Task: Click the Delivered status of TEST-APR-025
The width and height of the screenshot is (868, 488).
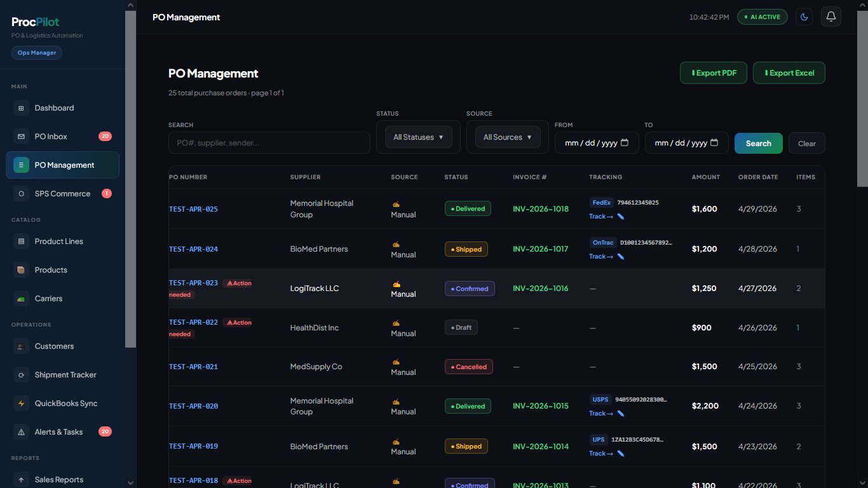Action: 468,208
